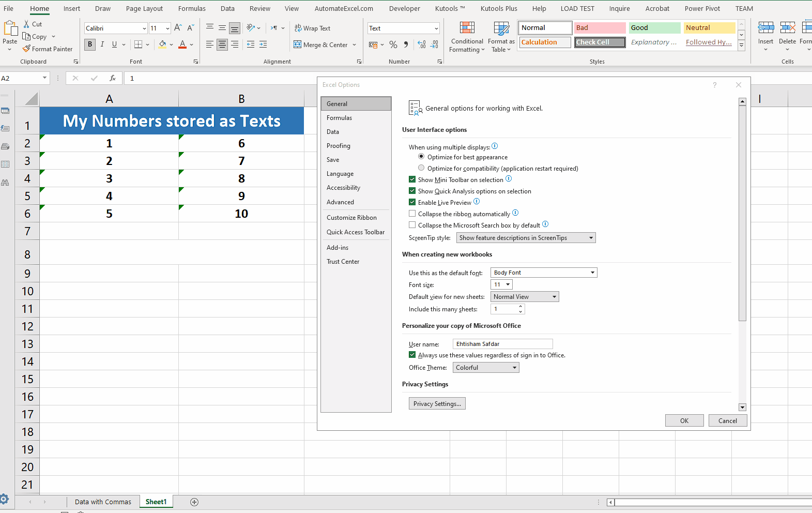Click Delete cells icon
Image resolution: width=812 pixels, height=513 pixels.
click(x=787, y=28)
